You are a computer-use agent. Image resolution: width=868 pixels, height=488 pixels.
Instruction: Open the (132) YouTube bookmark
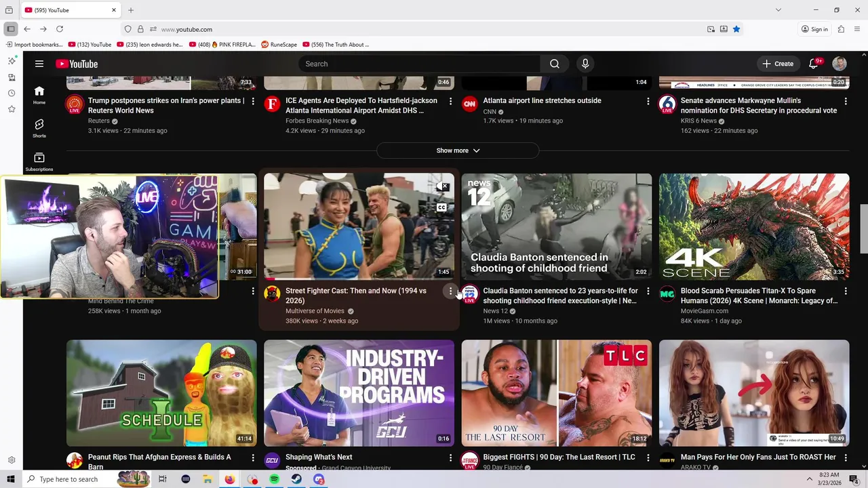click(x=90, y=45)
